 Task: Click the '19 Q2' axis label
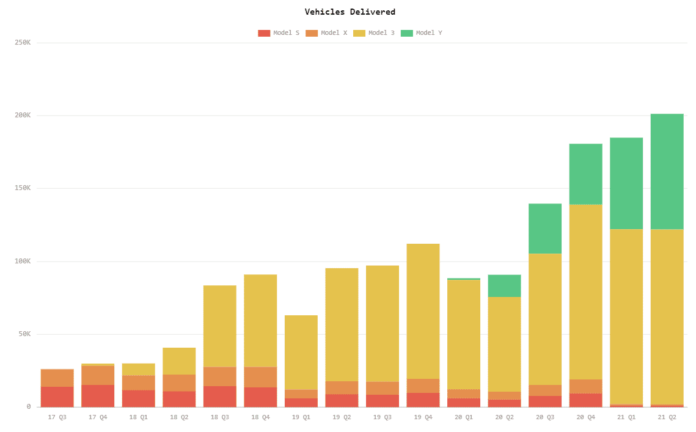pyautogui.click(x=342, y=417)
